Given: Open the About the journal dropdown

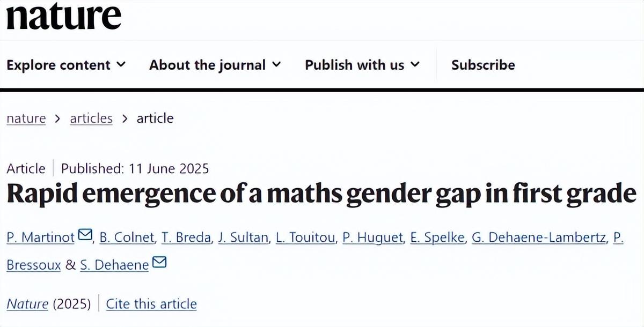Looking at the screenshot, I should [215, 65].
